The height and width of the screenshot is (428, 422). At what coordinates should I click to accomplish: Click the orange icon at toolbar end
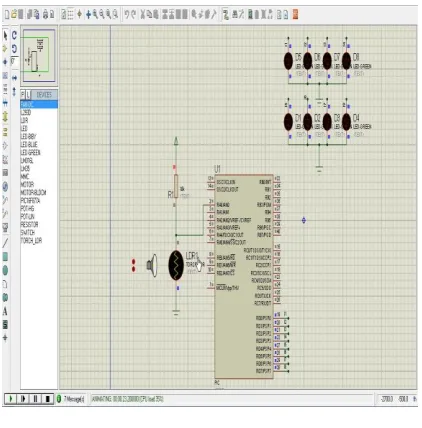[295, 14]
